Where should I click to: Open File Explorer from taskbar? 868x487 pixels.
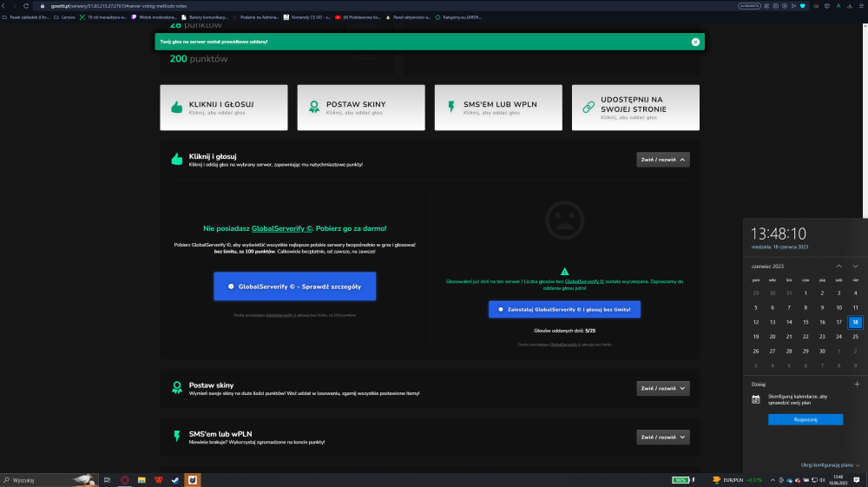[x=141, y=480]
